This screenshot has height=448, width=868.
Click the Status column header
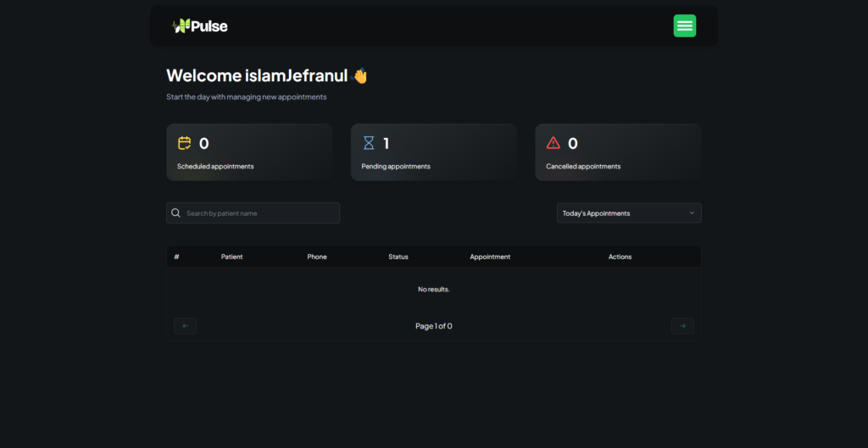(x=398, y=257)
